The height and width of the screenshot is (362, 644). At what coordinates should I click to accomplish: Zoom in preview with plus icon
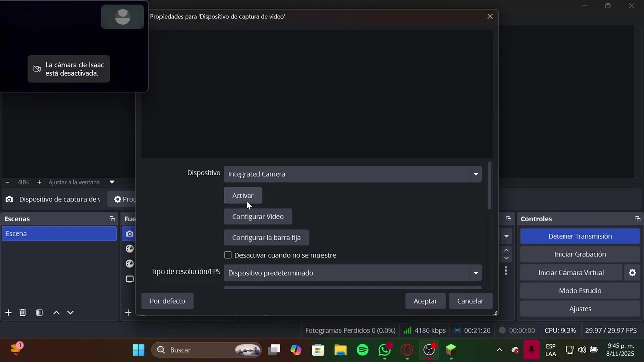pyautogui.click(x=39, y=182)
